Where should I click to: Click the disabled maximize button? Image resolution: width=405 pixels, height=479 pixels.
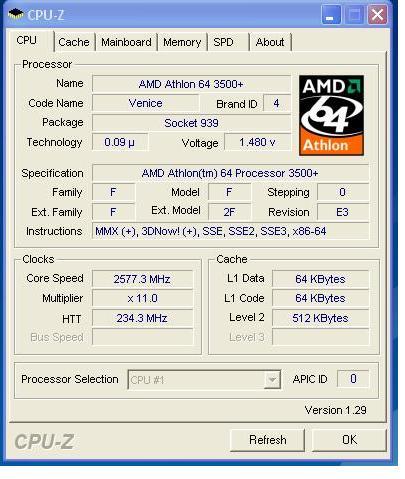pyautogui.click(x=354, y=15)
